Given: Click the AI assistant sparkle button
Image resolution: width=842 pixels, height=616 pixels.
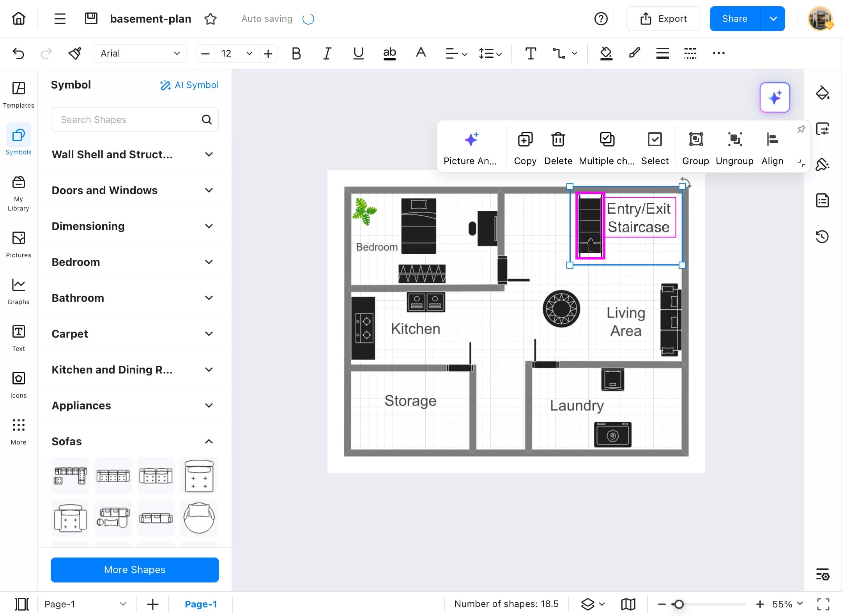Looking at the screenshot, I should tap(775, 97).
